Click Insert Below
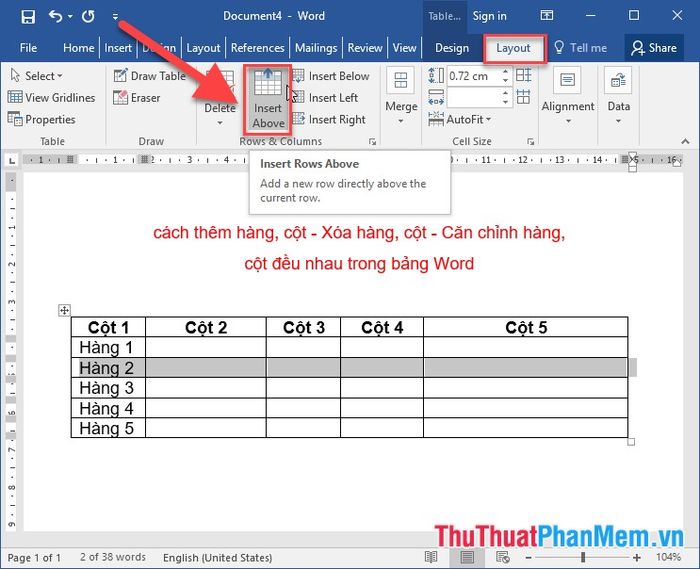Screen dimensions: 700x569 point(331,76)
